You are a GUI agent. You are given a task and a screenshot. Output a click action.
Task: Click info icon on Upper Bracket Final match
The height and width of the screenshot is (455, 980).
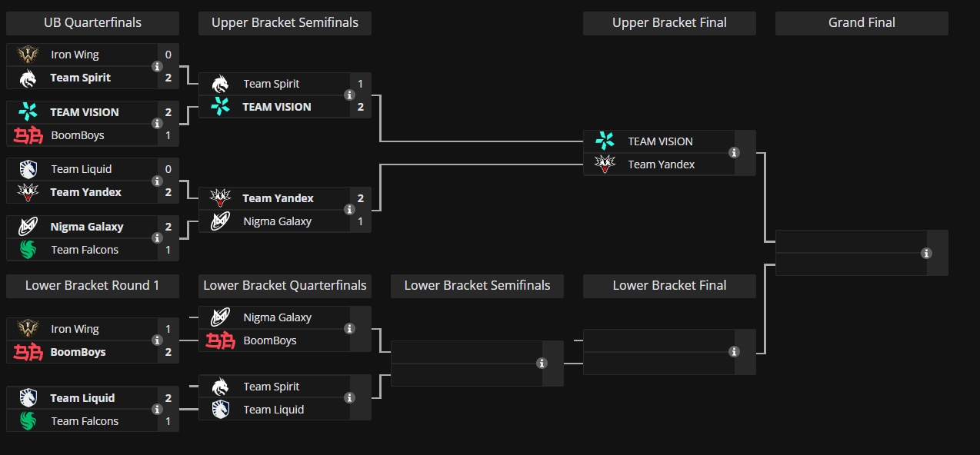(734, 153)
